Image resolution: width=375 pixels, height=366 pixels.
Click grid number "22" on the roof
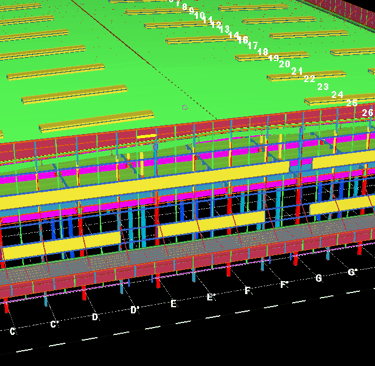click(310, 79)
